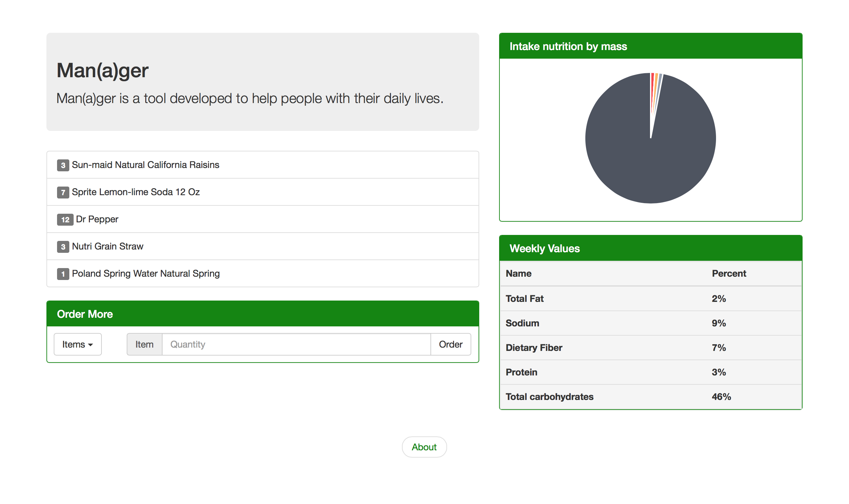849x504 pixels.
Task: Select Poland Spring Water Natural Spring row
Action: [x=146, y=273]
